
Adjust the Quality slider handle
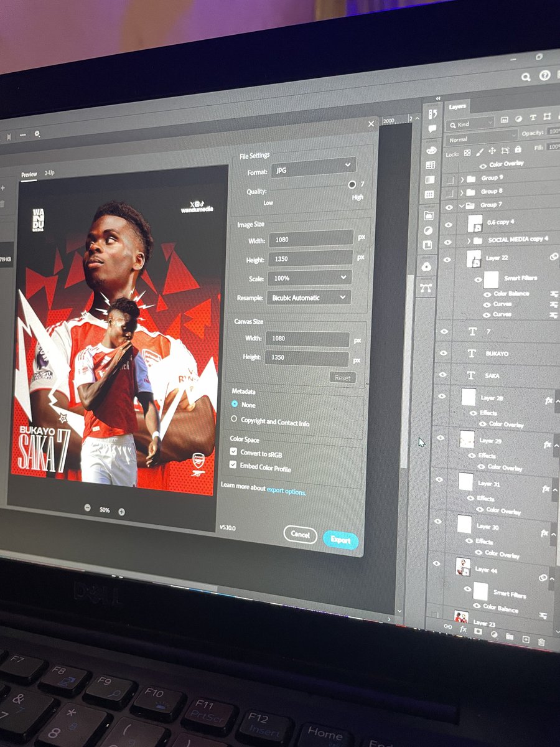pyautogui.click(x=352, y=185)
